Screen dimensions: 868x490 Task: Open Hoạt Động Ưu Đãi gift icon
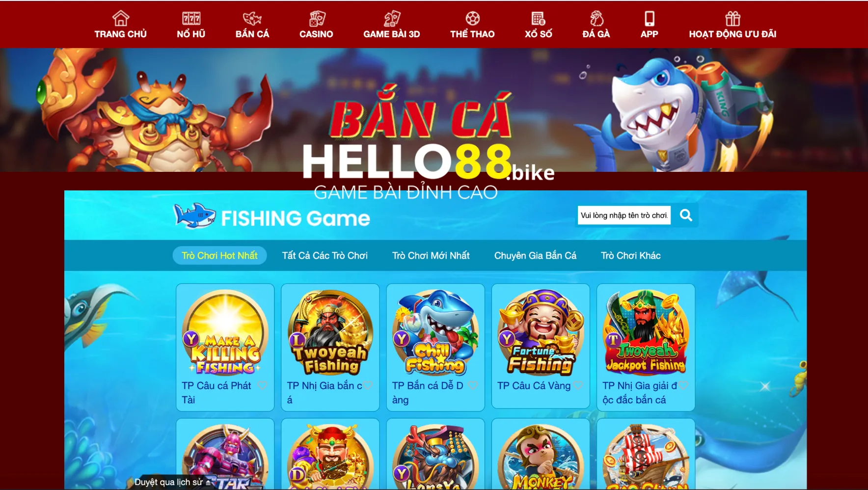click(x=732, y=19)
